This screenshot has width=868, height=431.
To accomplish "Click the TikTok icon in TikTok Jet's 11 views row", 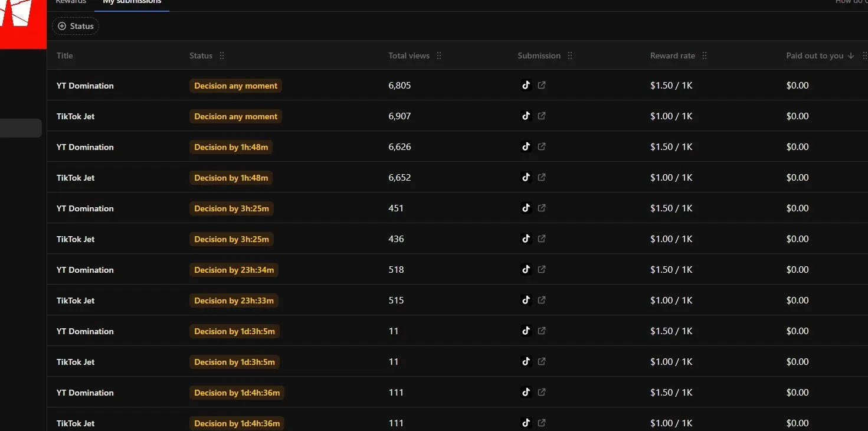I will (526, 361).
